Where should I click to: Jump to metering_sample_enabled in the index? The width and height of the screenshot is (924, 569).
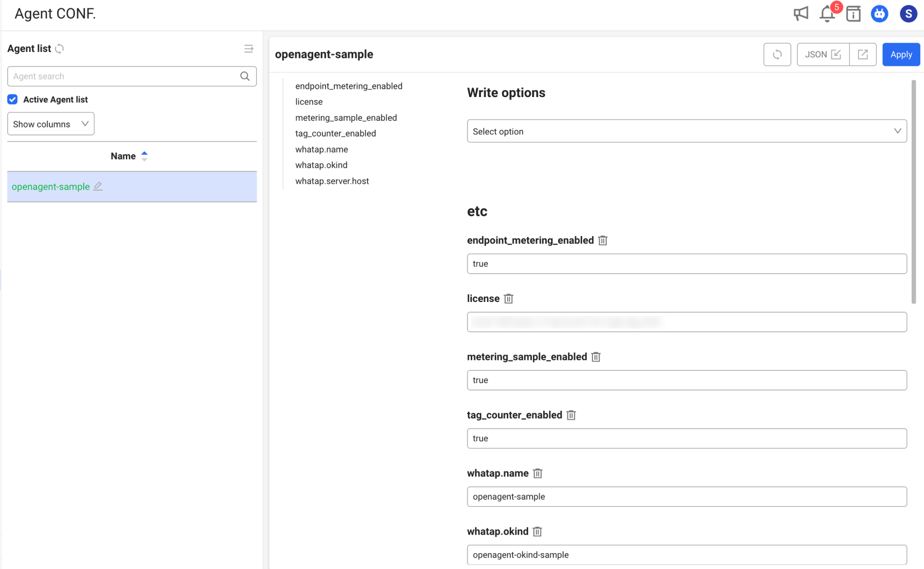(346, 118)
